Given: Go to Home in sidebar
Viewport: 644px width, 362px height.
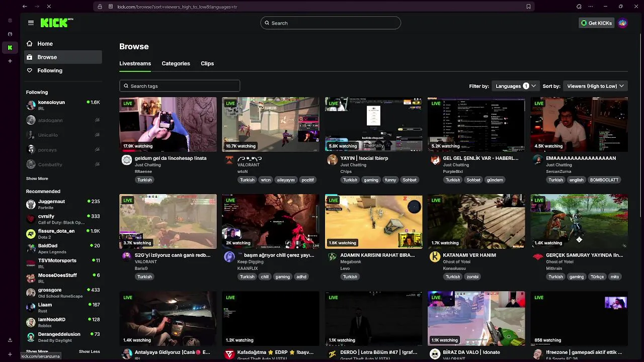Looking at the screenshot, I should click(63, 44).
